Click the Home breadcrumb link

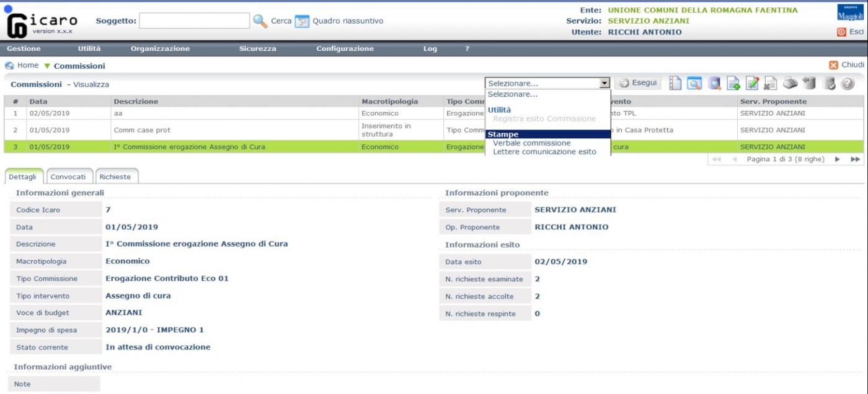[28, 65]
